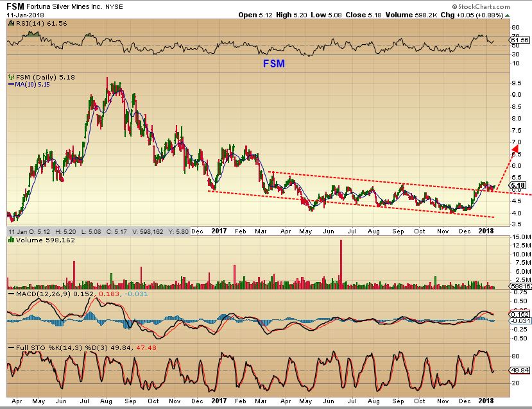Click the 20 level label on stochastic axis
Screen dimensions: 532x409
coord(515,383)
